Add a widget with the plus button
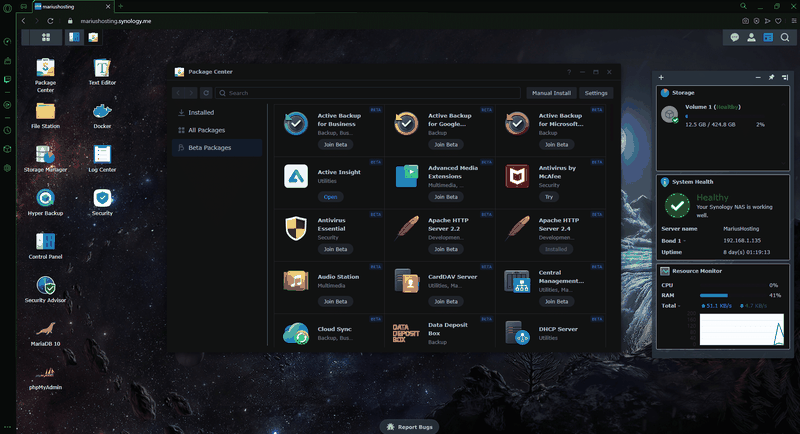Screen dimensions: 800x434 point(661,78)
